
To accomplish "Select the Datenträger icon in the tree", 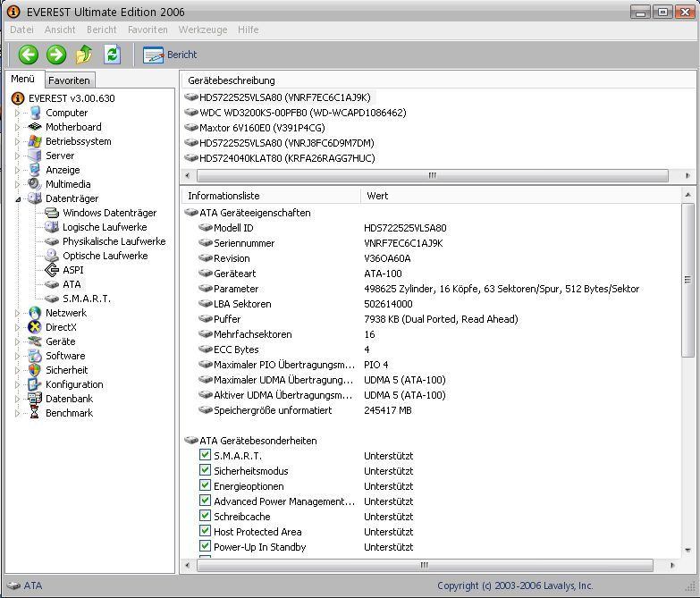I will (35, 198).
